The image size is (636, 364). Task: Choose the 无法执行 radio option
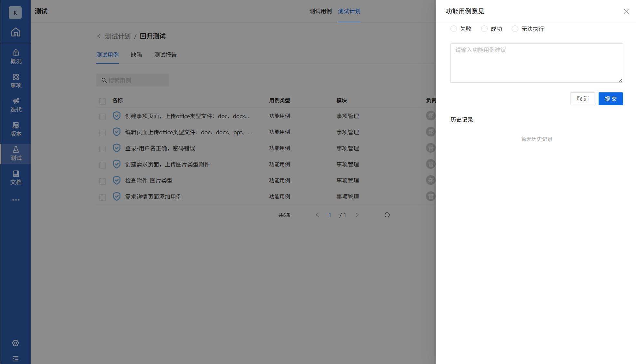tap(515, 29)
